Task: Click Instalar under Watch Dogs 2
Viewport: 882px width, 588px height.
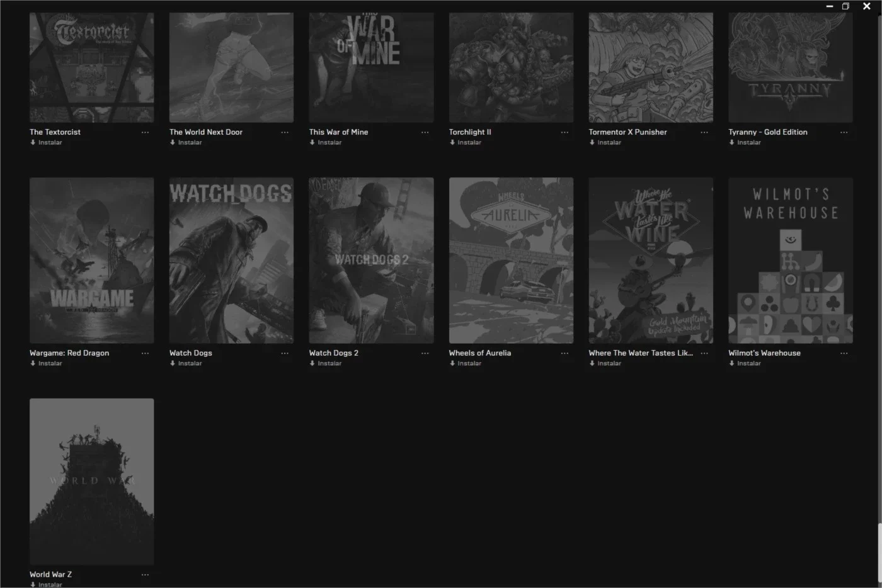Action: [x=326, y=363]
